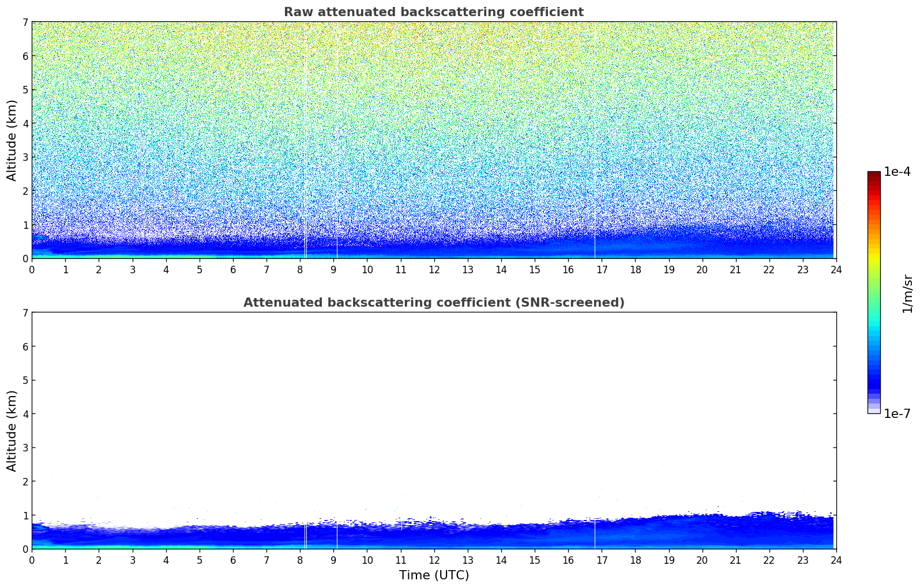Click the altitude tick label 4 on the raw plot
This screenshot has width=920, height=588.
point(25,123)
